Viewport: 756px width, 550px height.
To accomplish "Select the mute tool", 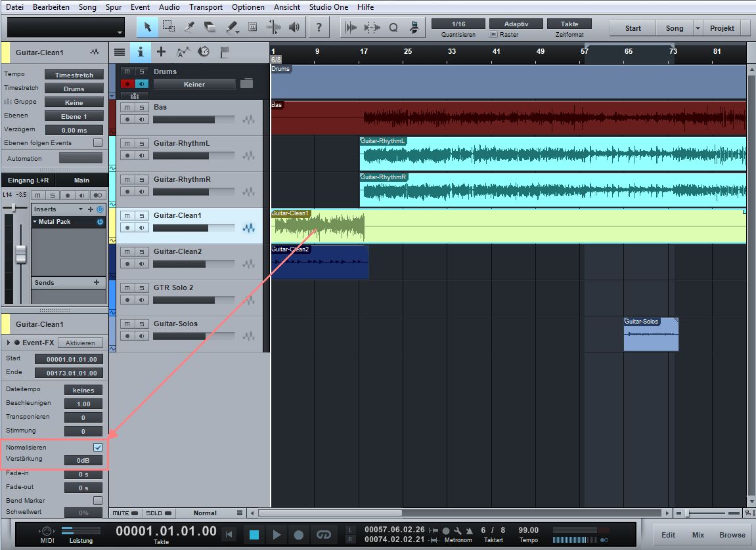I will coord(252,27).
